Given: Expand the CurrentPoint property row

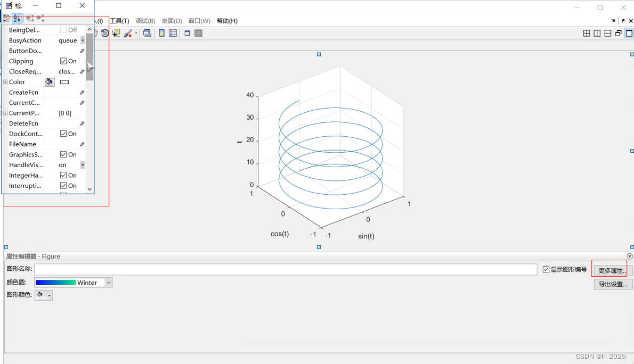Looking at the screenshot, I should pyautogui.click(x=5, y=113).
